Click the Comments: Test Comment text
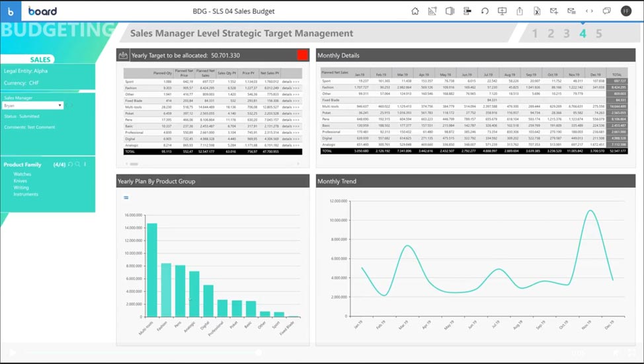Screen dimensions: 644x364 pos(30,127)
